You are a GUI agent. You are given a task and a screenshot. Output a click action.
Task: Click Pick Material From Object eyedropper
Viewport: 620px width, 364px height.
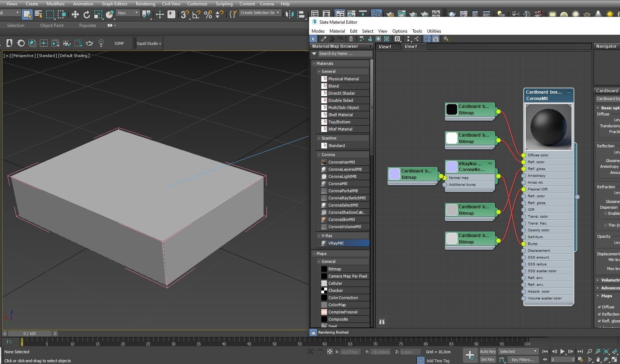323,39
